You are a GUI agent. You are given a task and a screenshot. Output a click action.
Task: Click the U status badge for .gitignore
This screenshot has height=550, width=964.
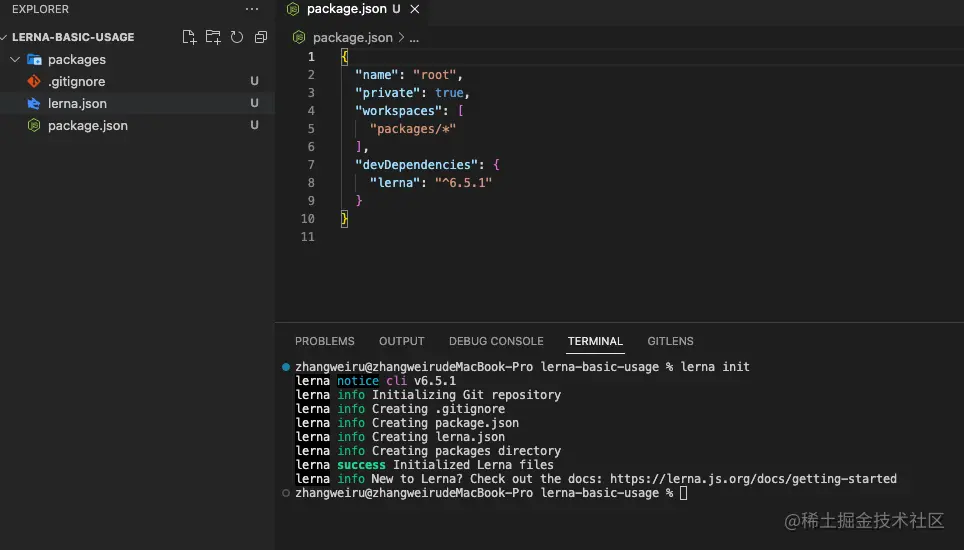[255, 81]
